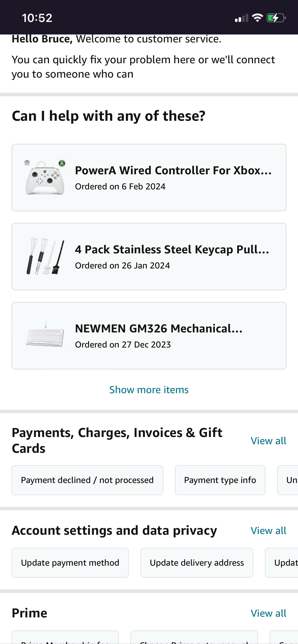Image resolution: width=298 pixels, height=644 pixels.
Task: Tap the NEWMEN keyboard product image
Action: (45, 336)
